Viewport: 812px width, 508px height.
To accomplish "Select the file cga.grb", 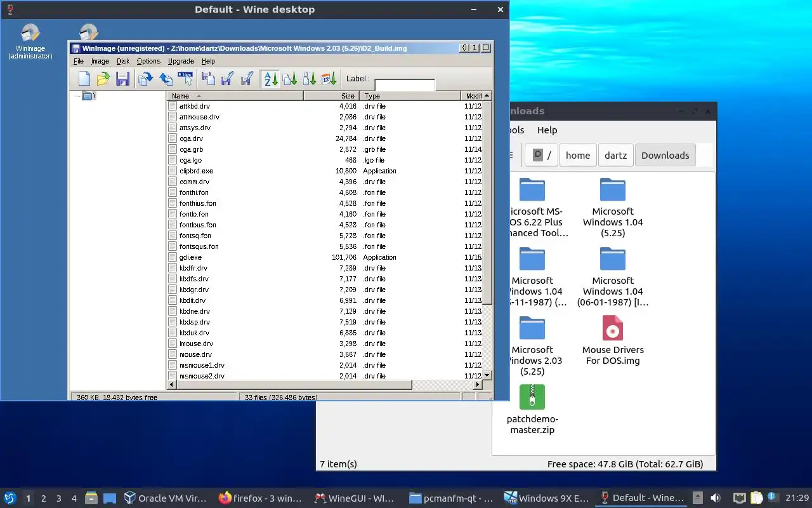I will click(191, 149).
